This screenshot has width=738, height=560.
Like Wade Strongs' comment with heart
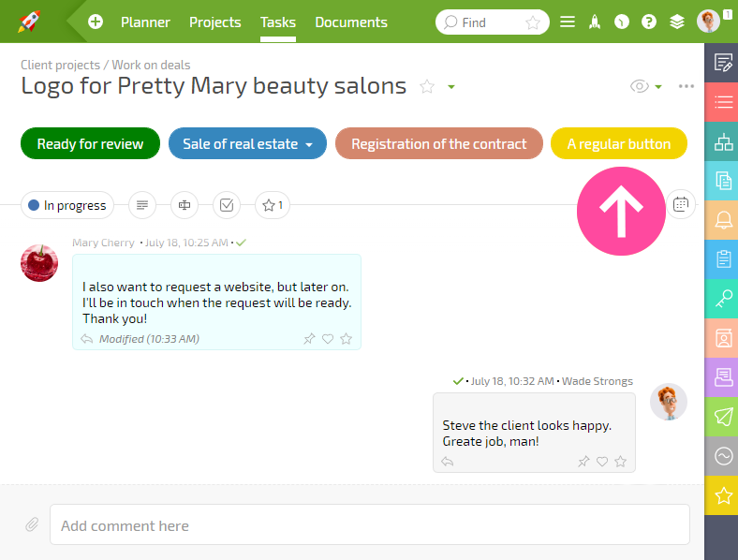[x=602, y=462]
